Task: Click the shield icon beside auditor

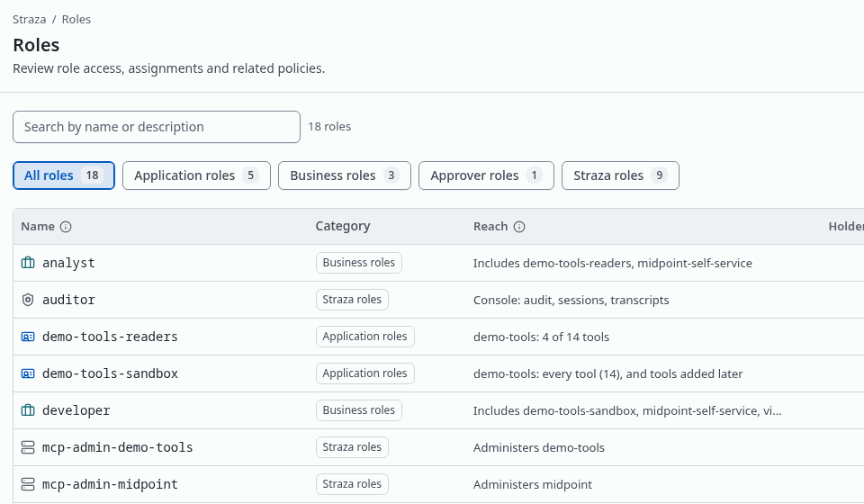Action: tap(28, 300)
